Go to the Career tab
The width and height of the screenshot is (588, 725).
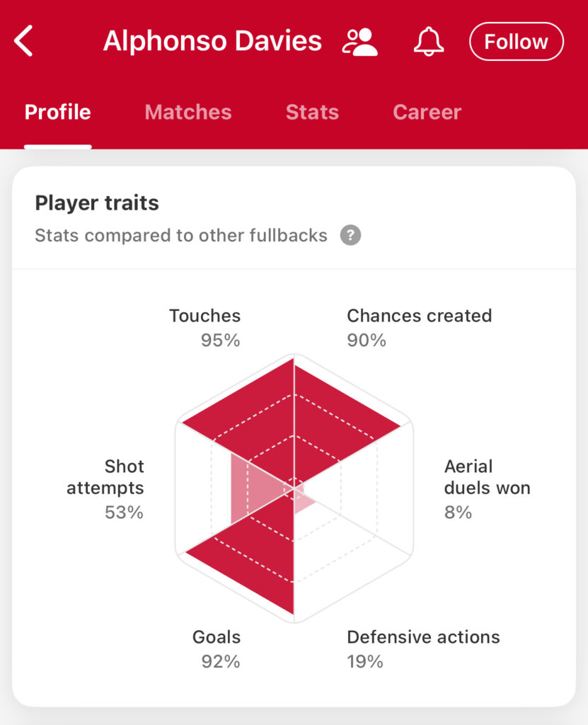(x=427, y=113)
